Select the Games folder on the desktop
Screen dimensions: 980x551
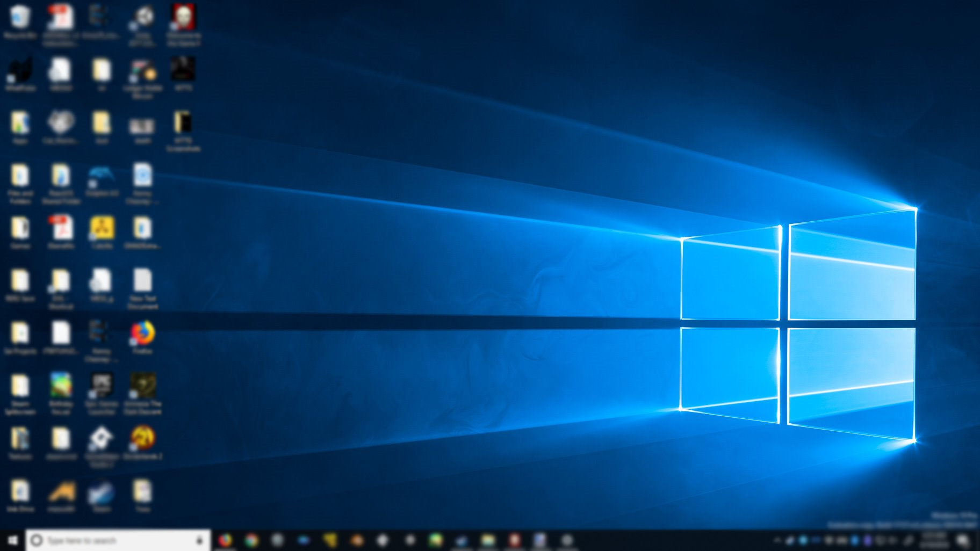pyautogui.click(x=20, y=233)
